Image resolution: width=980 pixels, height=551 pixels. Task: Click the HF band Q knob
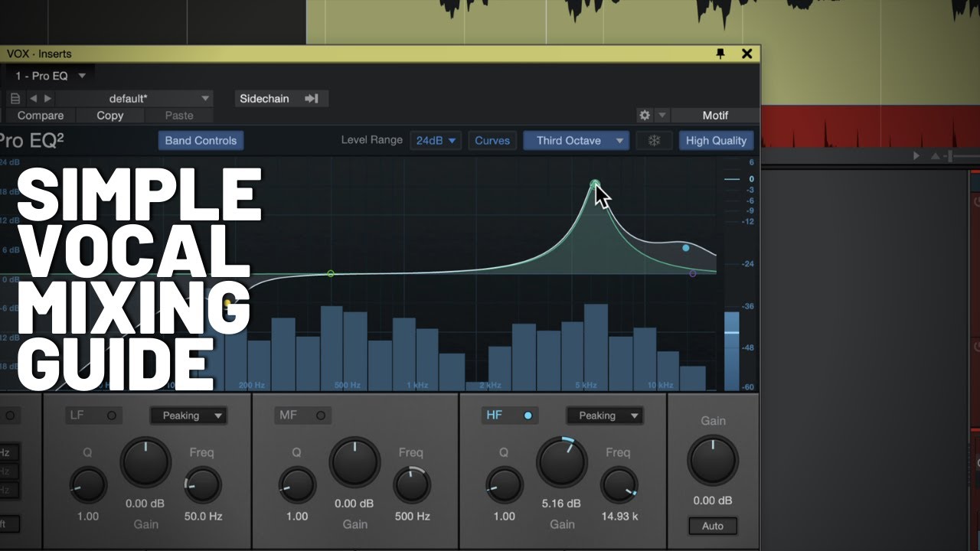[505, 485]
